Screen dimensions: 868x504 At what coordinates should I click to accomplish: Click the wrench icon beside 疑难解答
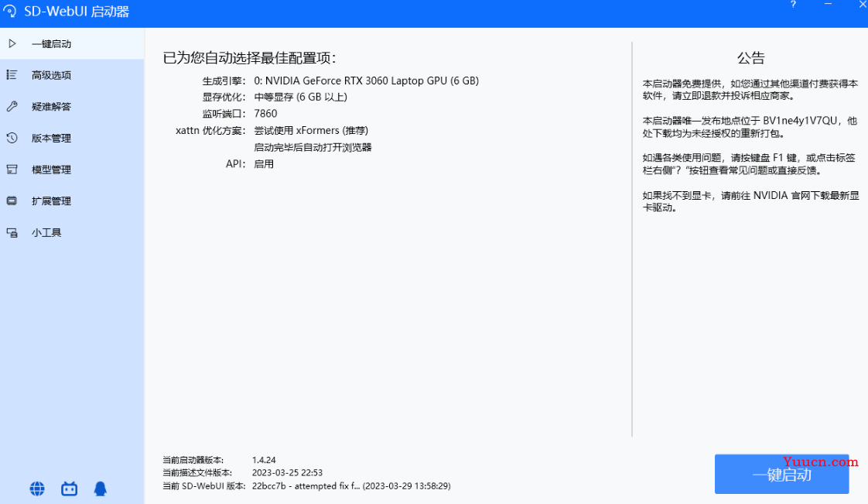12,106
